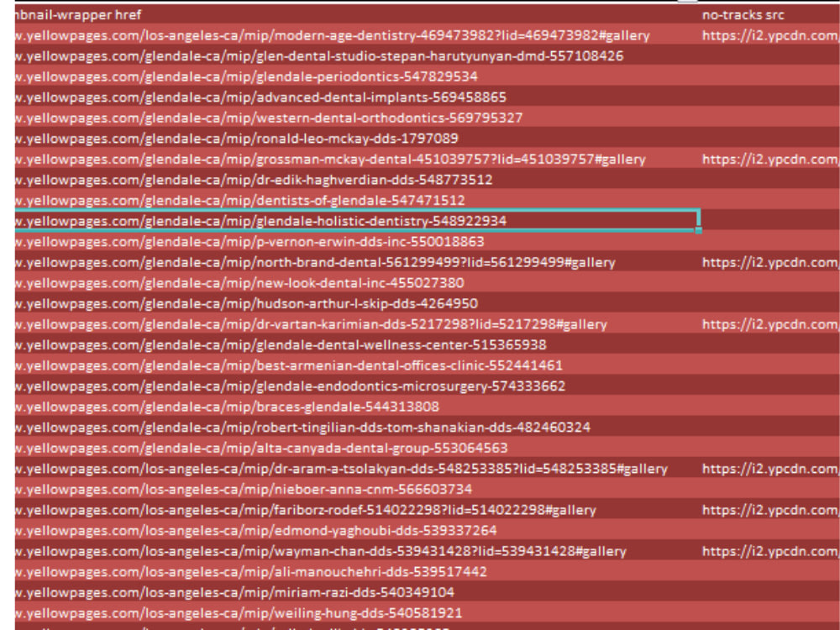Click the fill handle of the selected cell
Image resolution: width=840 pixels, height=630 pixels.
(x=699, y=230)
